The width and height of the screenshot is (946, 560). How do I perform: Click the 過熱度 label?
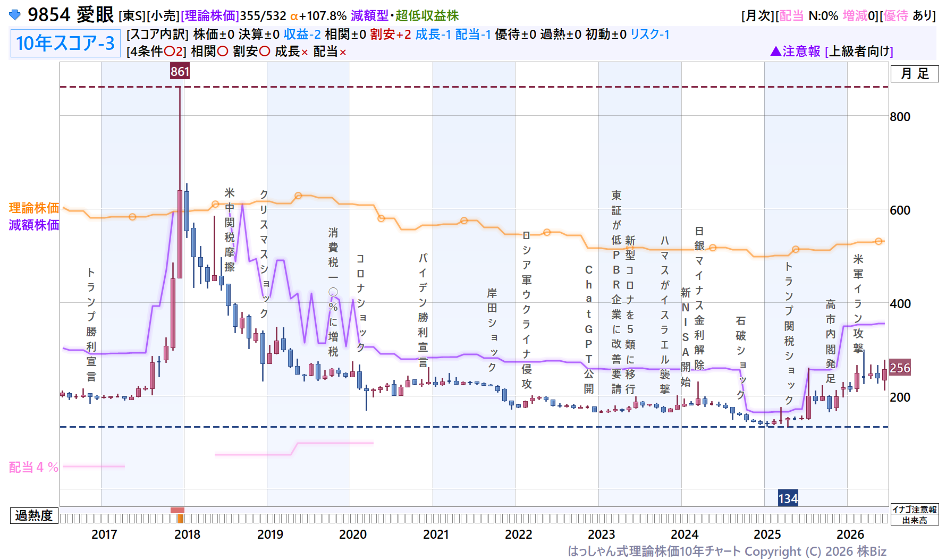[34, 515]
